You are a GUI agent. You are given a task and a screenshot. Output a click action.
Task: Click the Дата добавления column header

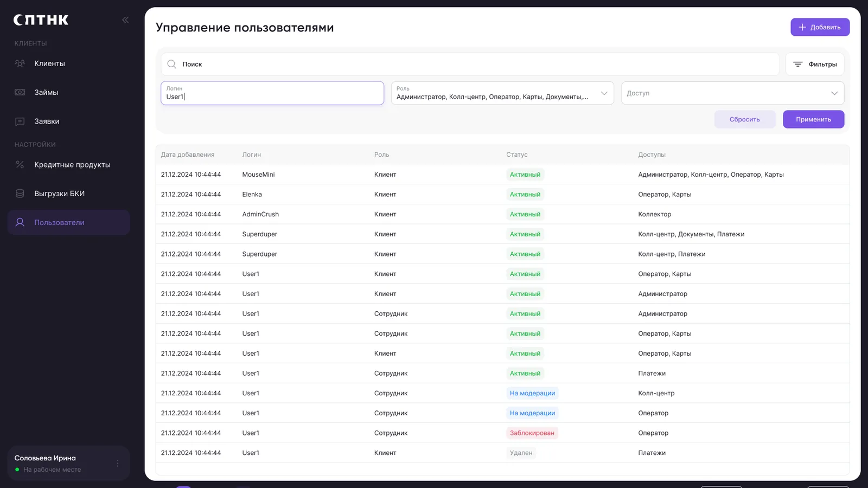[188, 155]
